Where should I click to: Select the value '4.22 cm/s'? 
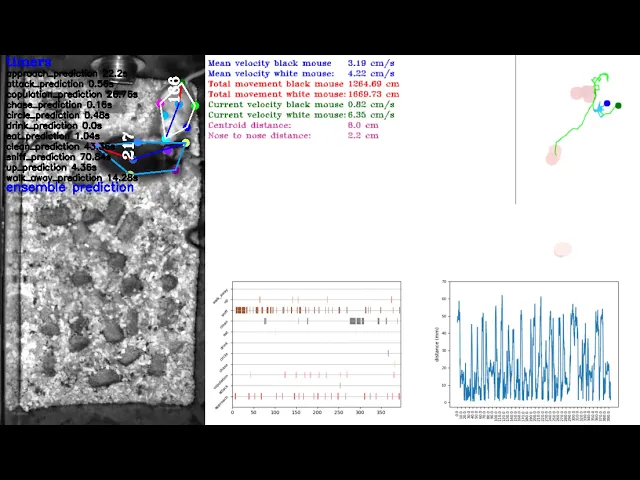coord(371,73)
